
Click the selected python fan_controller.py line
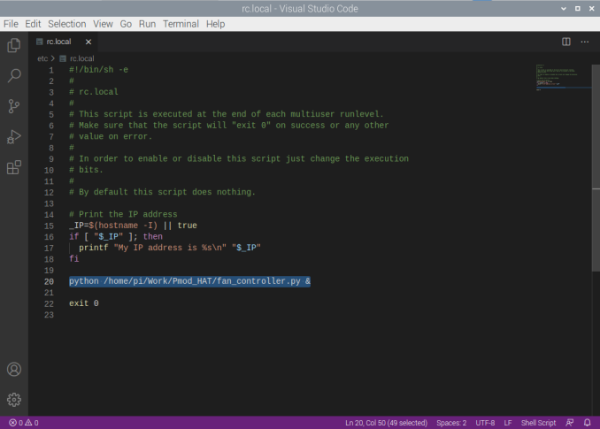tap(190, 281)
